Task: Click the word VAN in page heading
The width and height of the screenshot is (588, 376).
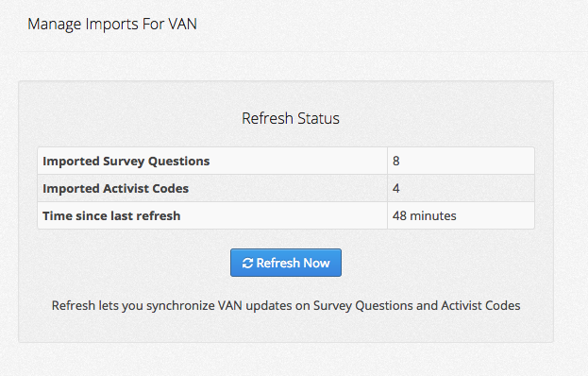Action: click(x=182, y=24)
